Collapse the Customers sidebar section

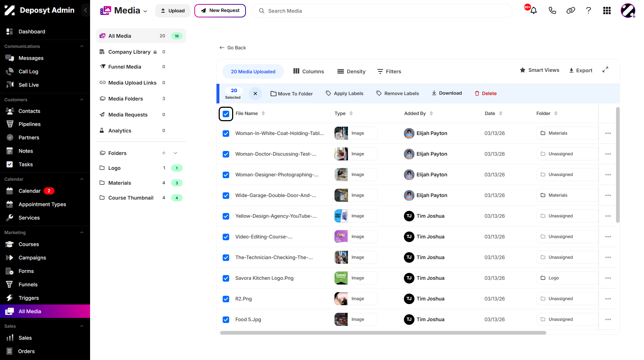click(x=82, y=100)
